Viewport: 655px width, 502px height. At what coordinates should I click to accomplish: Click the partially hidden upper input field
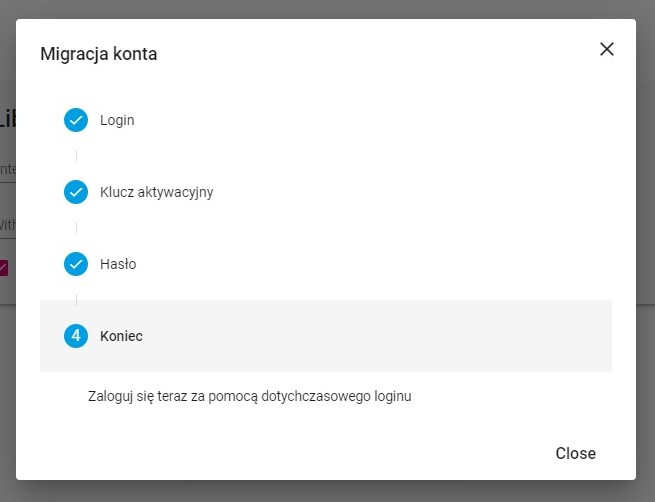(x=8, y=170)
